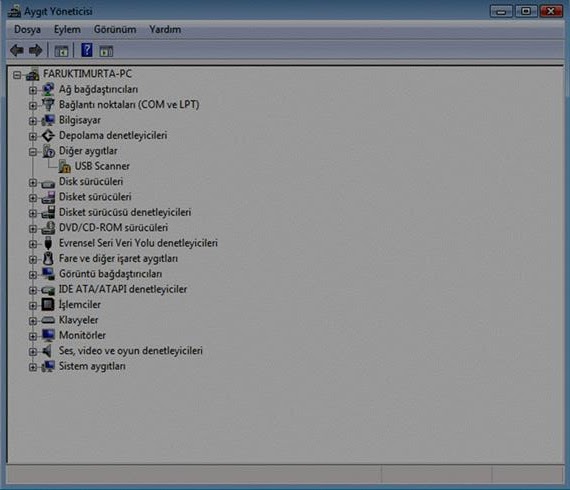Select the Disk sürücüleri text label
The width and height of the screenshot is (570, 490).
pos(91,181)
